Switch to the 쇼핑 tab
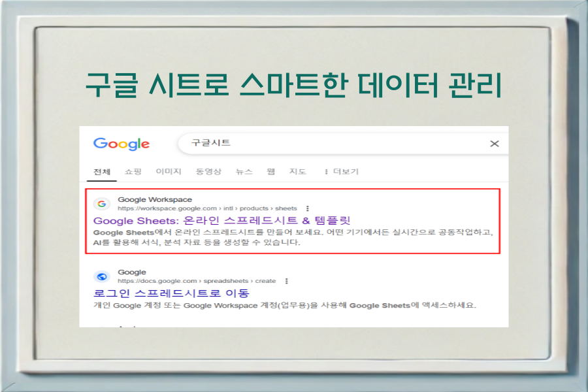This screenshot has width=588, height=392. pyautogui.click(x=133, y=171)
